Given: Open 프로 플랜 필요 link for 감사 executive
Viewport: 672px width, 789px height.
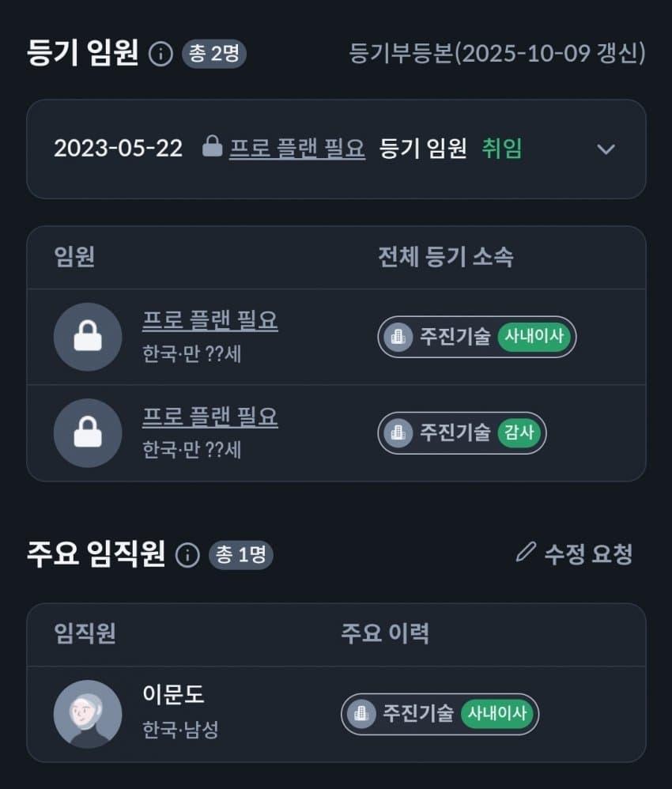Looking at the screenshot, I should point(210,417).
